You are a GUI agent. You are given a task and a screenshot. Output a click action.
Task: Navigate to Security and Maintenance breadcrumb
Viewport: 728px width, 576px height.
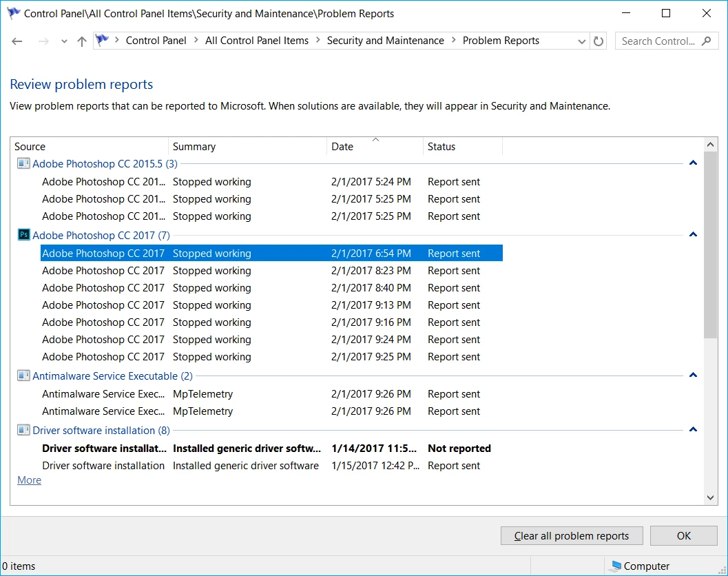[386, 41]
